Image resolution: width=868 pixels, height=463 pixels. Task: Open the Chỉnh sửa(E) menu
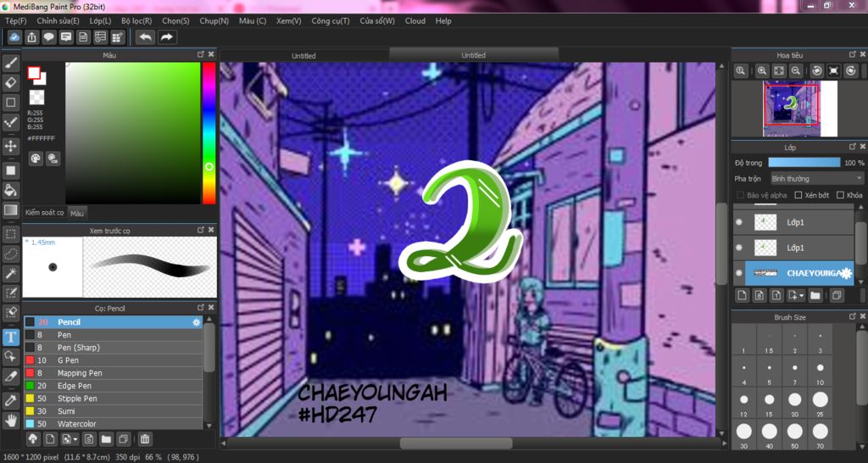point(58,21)
